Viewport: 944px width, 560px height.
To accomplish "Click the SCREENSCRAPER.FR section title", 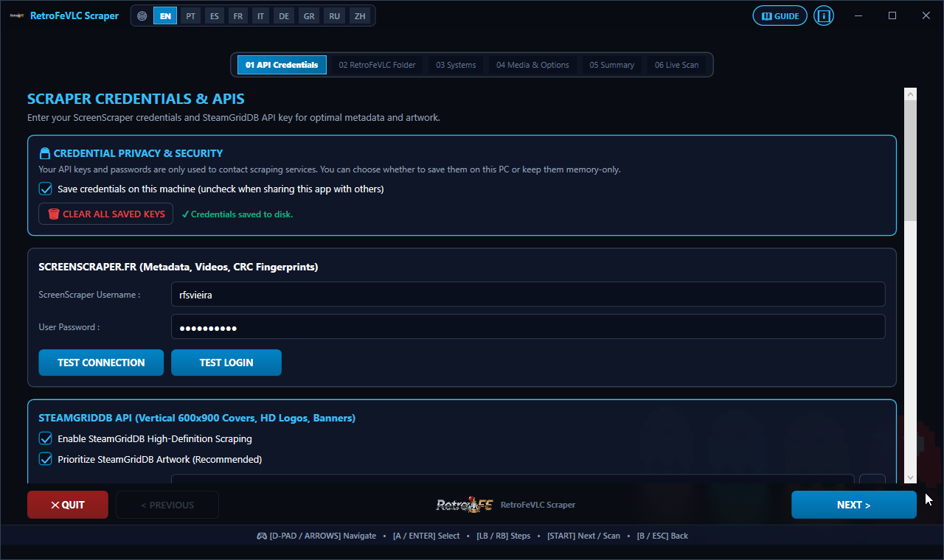I will click(x=178, y=267).
